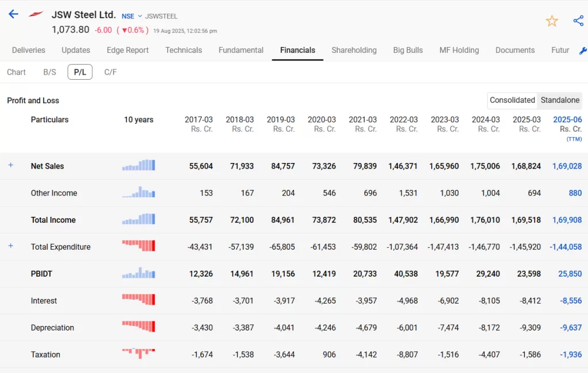Click the Other Income 10-year sparkline
Image resolution: width=588 pixels, height=373 pixels.
point(138,192)
